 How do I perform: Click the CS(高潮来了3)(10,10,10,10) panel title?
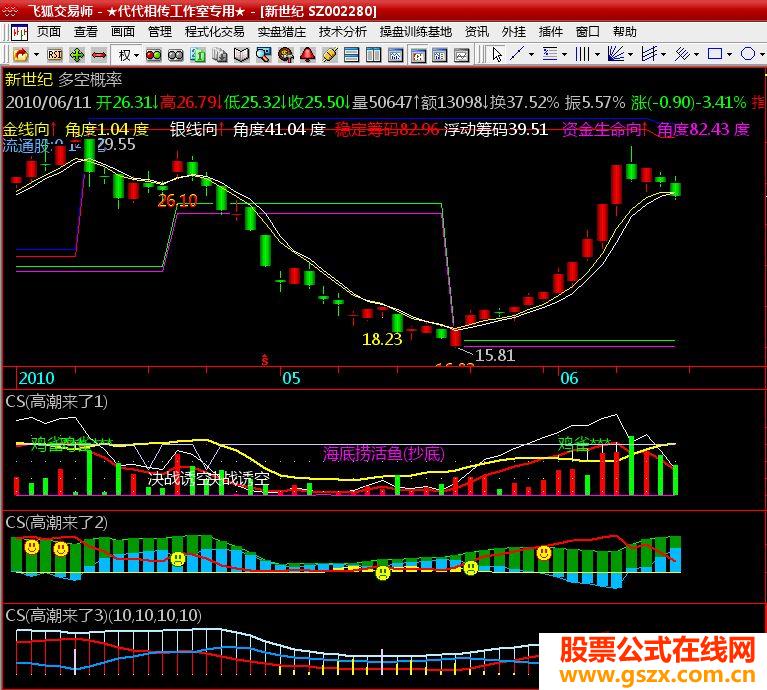(x=103, y=615)
